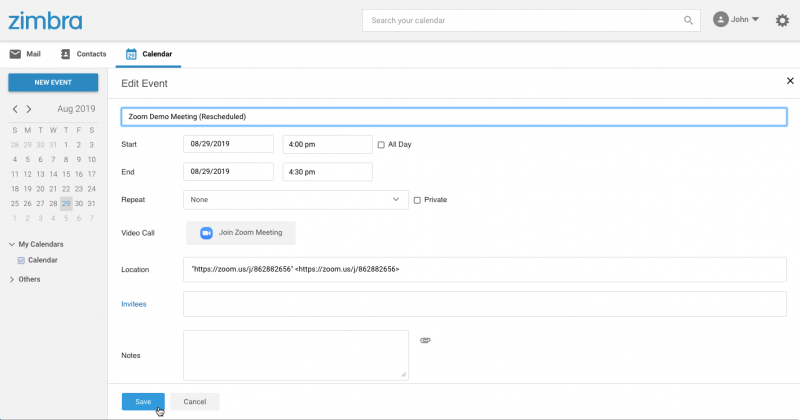Image resolution: width=800 pixels, height=420 pixels.
Task: Click the search your calendar field
Action: tap(531, 20)
